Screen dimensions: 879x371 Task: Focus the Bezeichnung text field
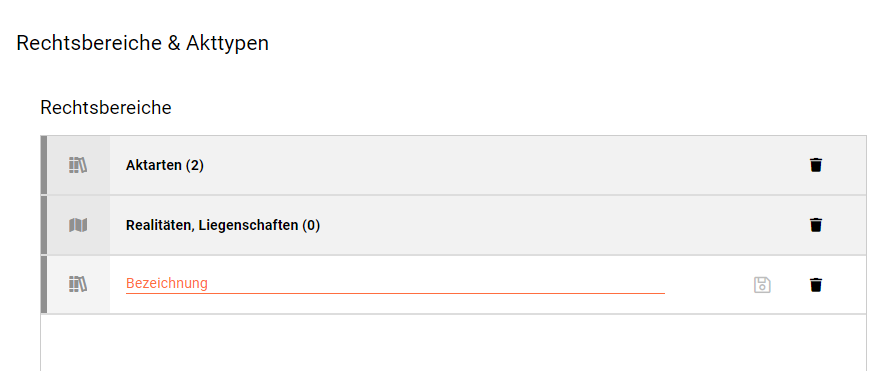395,284
